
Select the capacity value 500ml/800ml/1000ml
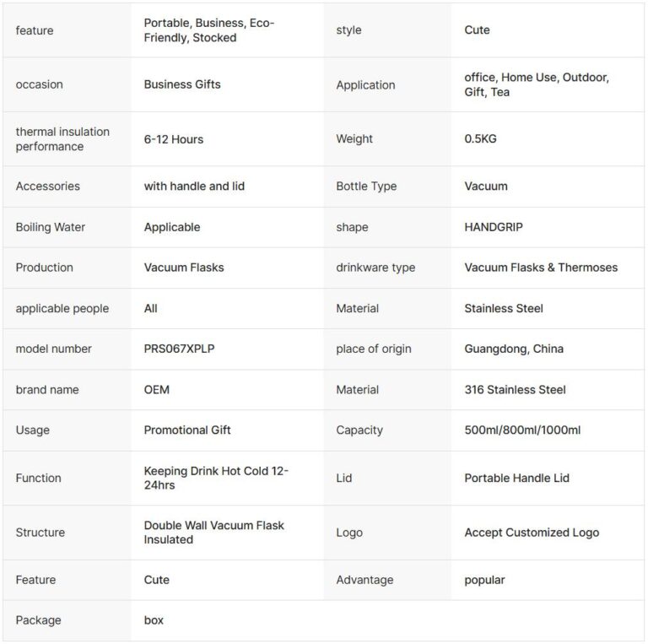point(521,430)
